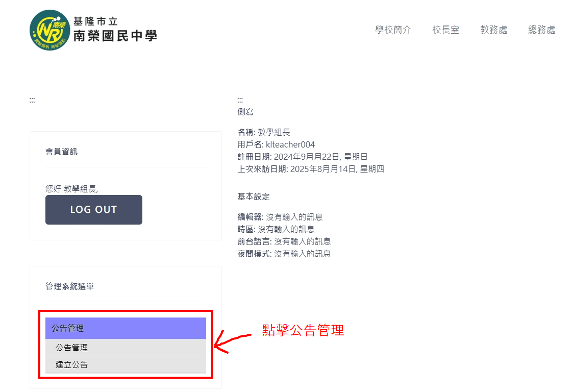This screenshot has height=392, width=575.
Task: Click the 南榮國中 school logo
Action: 49,30
